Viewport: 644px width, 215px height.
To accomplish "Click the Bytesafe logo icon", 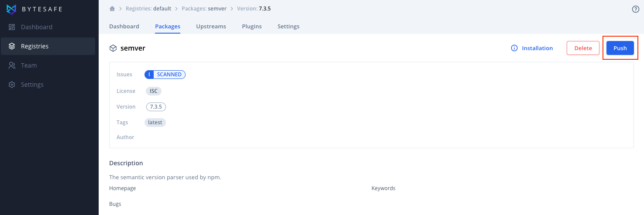I will pyautogui.click(x=12, y=9).
